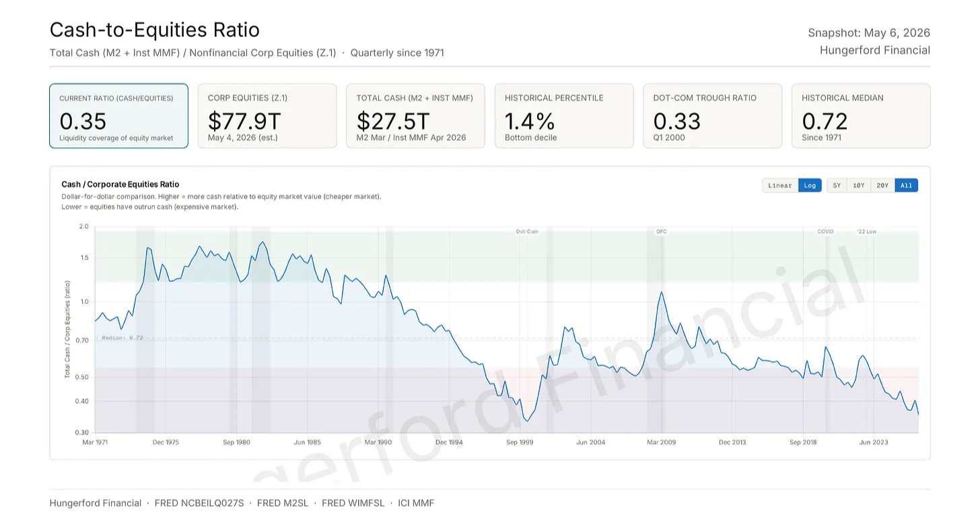
Task: Click the 'Cash / Corporate Equities Ratio' chart title
Action: click(120, 184)
